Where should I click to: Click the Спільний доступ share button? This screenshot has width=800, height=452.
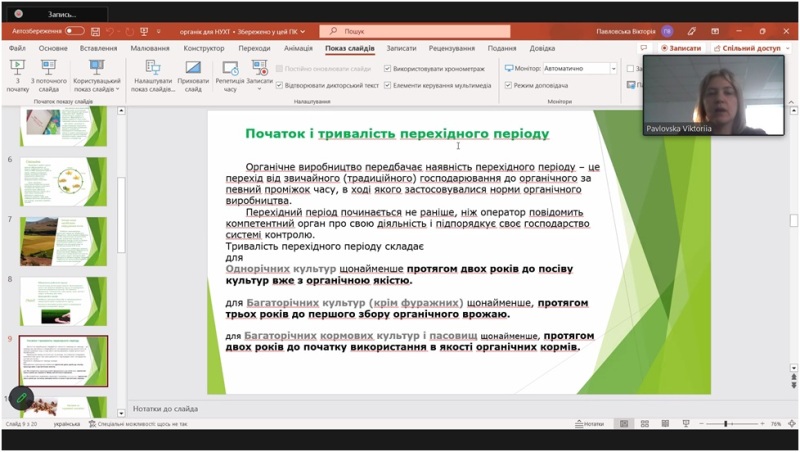[x=747, y=48]
